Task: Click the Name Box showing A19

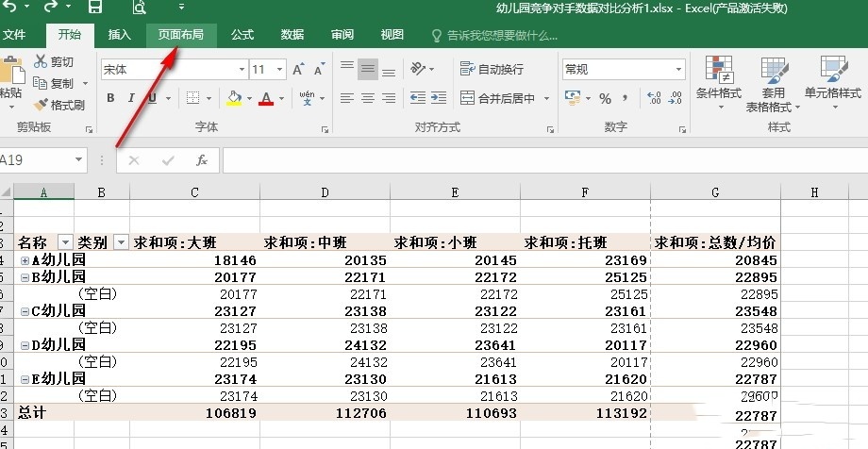Action: click(43, 160)
